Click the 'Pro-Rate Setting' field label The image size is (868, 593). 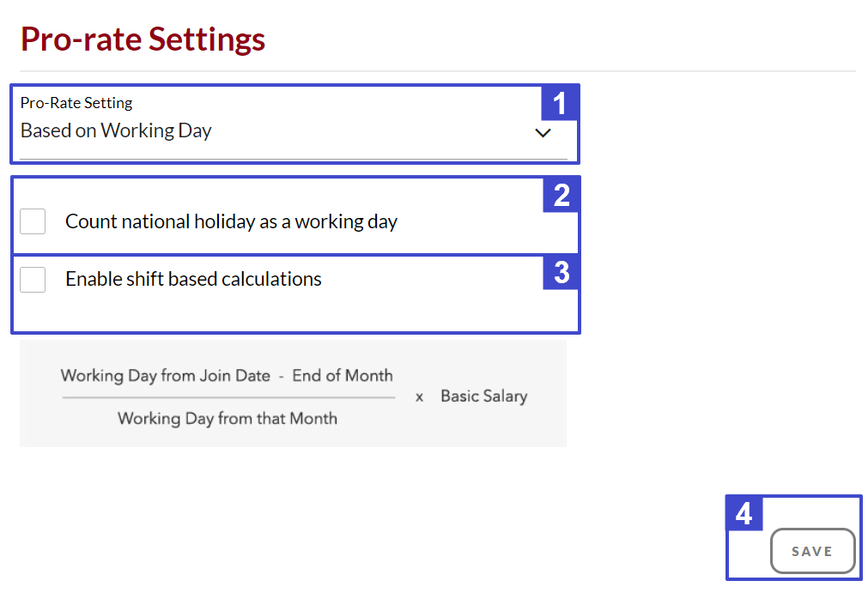pos(76,103)
